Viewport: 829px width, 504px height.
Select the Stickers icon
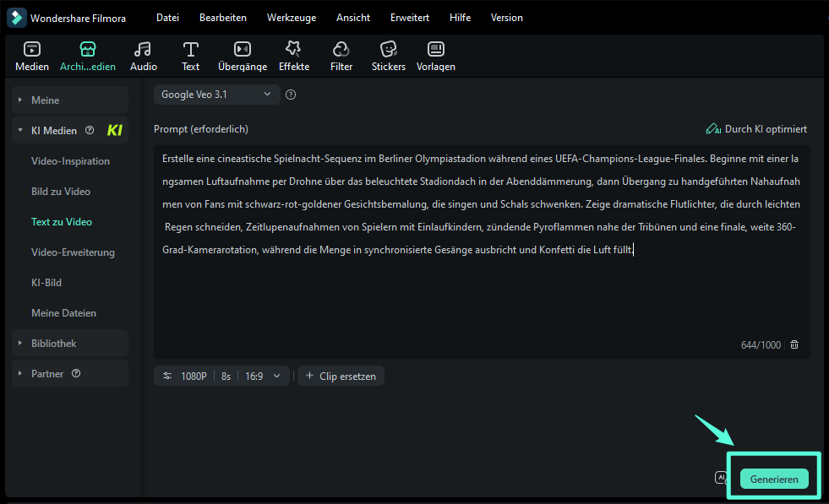[x=388, y=55]
